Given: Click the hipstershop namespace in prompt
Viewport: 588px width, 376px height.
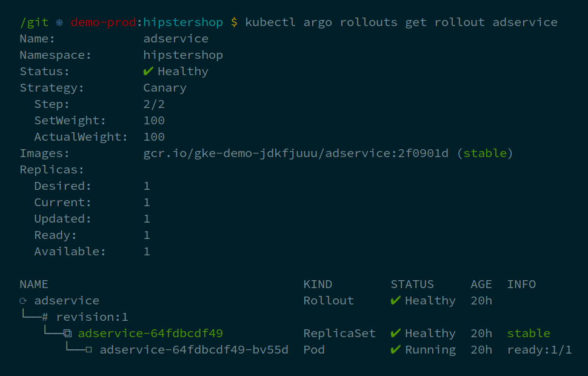Looking at the screenshot, I should (x=183, y=22).
